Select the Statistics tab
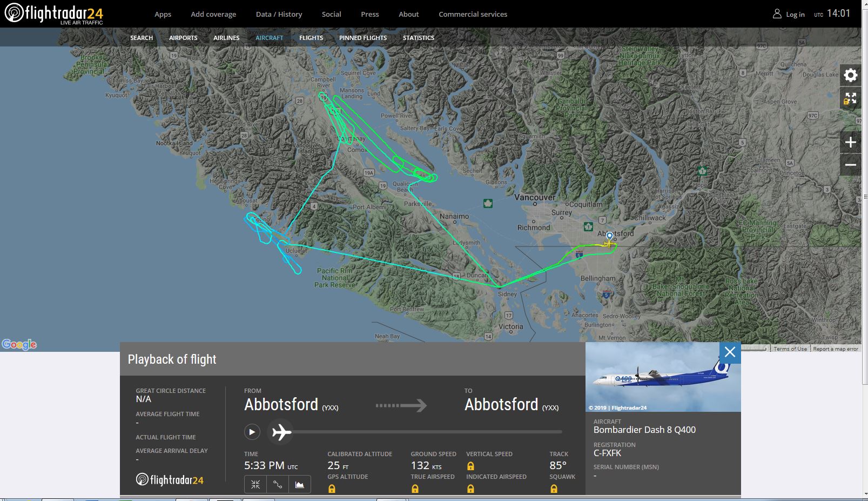Image resolution: width=868 pixels, height=501 pixels. coord(418,38)
